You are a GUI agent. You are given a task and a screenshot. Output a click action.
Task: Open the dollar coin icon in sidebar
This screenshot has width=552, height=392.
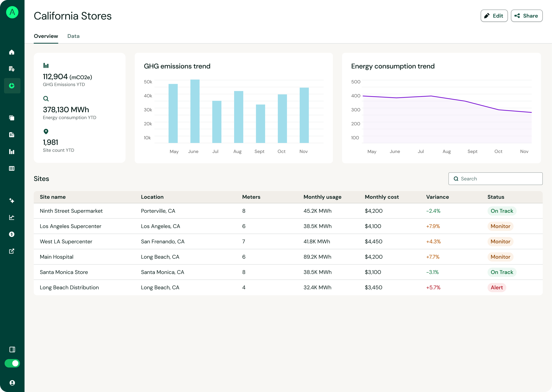point(12,234)
